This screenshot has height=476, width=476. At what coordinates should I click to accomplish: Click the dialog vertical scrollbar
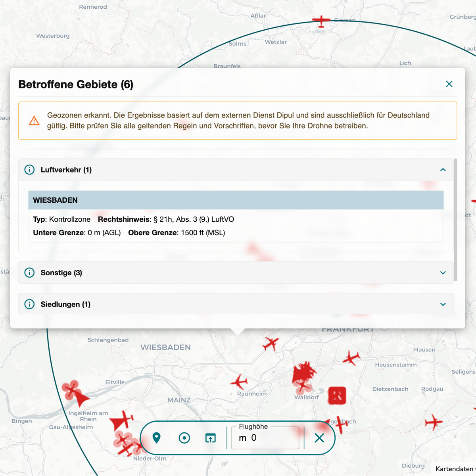coord(455,220)
